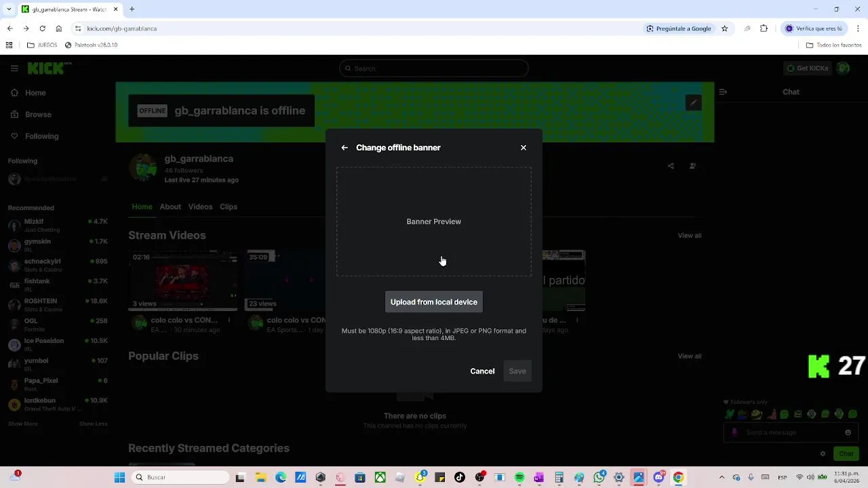Image resolution: width=868 pixels, height=488 pixels.
Task: Click the browser back arrow
Action: pyautogui.click(x=9, y=28)
